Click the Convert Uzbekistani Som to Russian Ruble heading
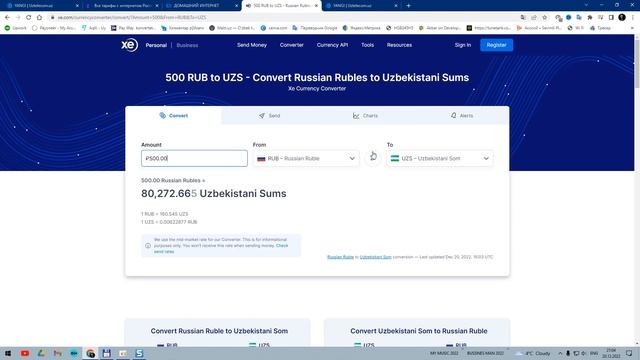The height and width of the screenshot is (360, 640). (419, 331)
